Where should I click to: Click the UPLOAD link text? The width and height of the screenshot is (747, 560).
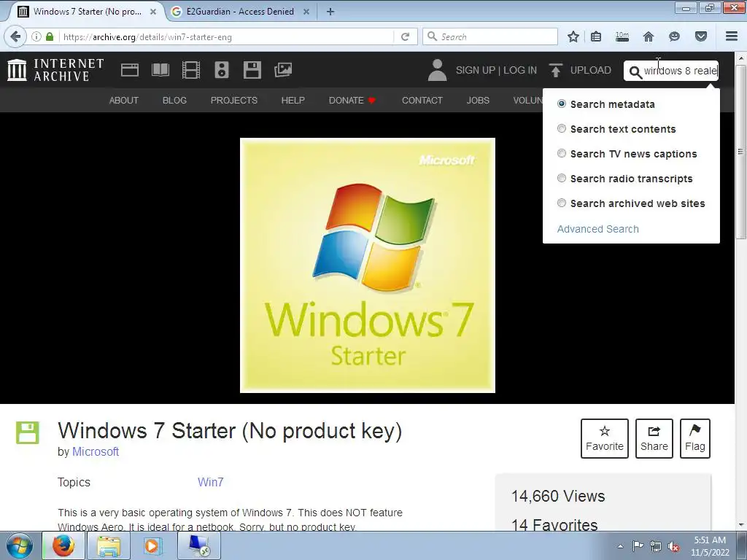point(591,70)
